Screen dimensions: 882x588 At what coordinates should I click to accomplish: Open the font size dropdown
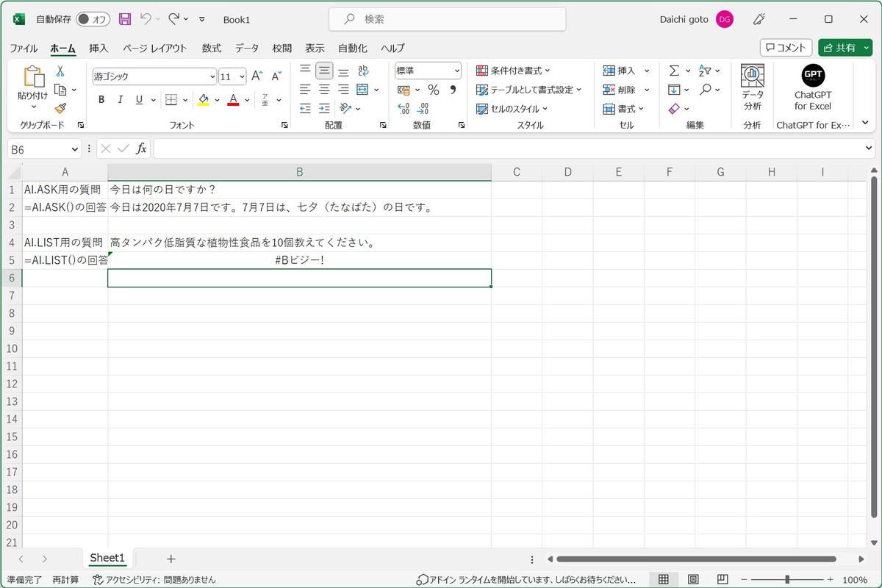pos(242,76)
